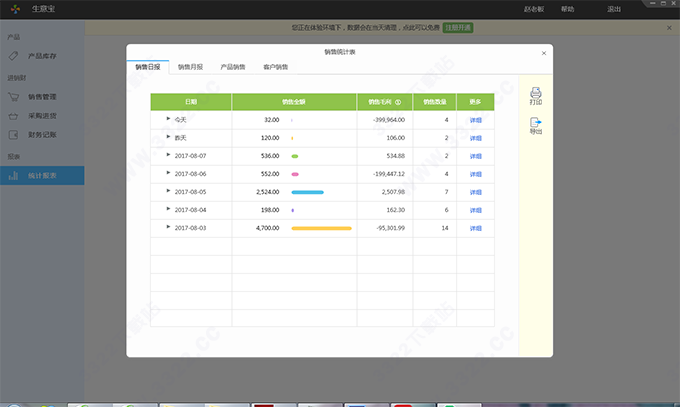Image resolution: width=680 pixels, height=407 pixels.
Task: Select the 120.00 sales amount cell
Action: tap(270, 138)
